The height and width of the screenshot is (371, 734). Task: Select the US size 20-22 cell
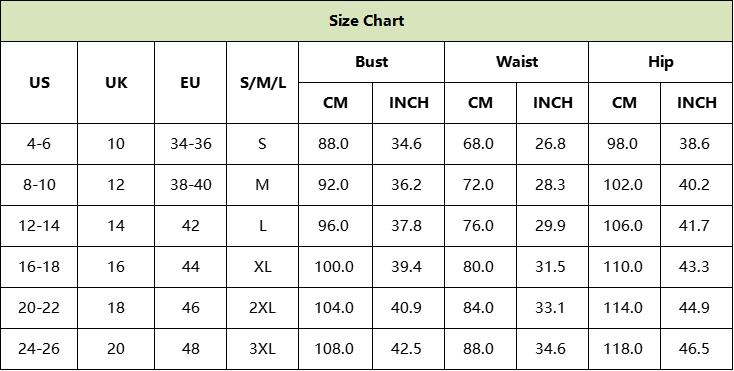(39, 308)
